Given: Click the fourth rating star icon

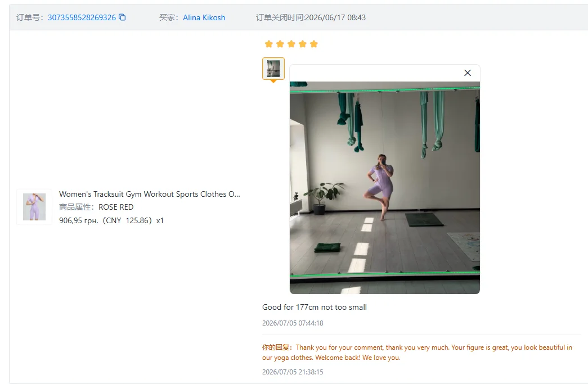Looking at the screenshot, I should (x=303, y=44).
